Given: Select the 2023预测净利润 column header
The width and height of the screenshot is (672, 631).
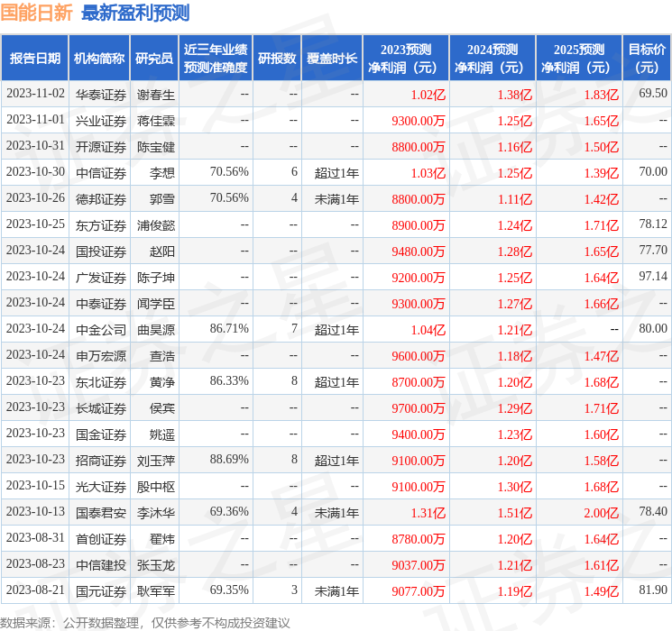Looking at the screenshot, I should pyautogui.click(x=406, y=59).
